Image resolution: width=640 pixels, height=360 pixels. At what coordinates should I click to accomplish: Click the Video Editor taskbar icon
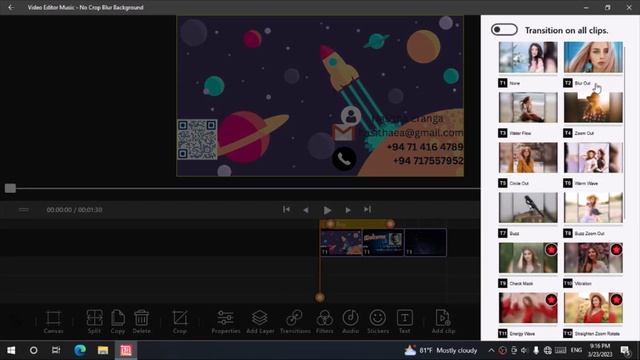(126, 350)
